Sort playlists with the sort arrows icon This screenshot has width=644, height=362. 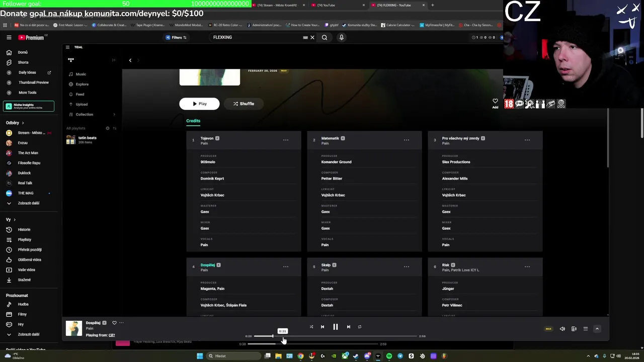[114, 128]
